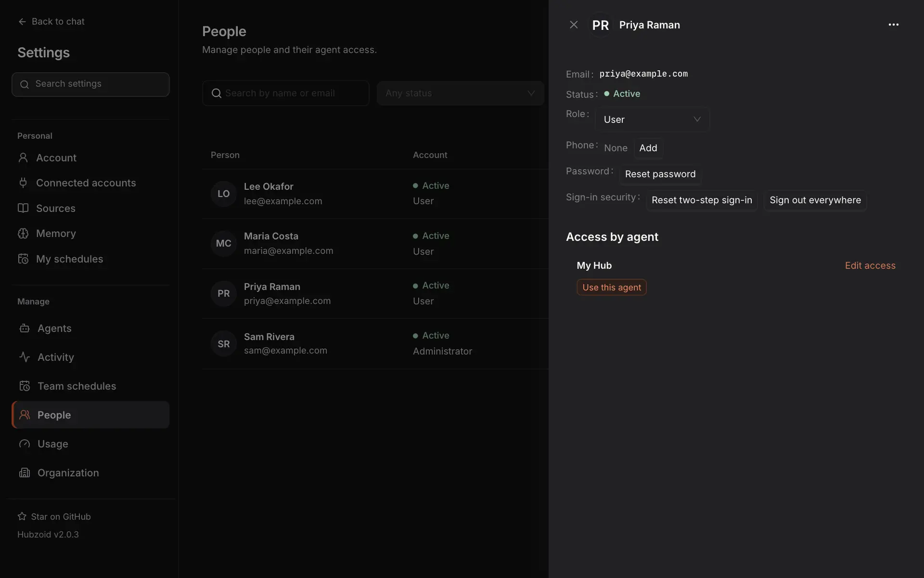The width and height of the screenshot is (924, 578).
Task: Select the Lee Okafor row
Action: [x=375, y=194]
